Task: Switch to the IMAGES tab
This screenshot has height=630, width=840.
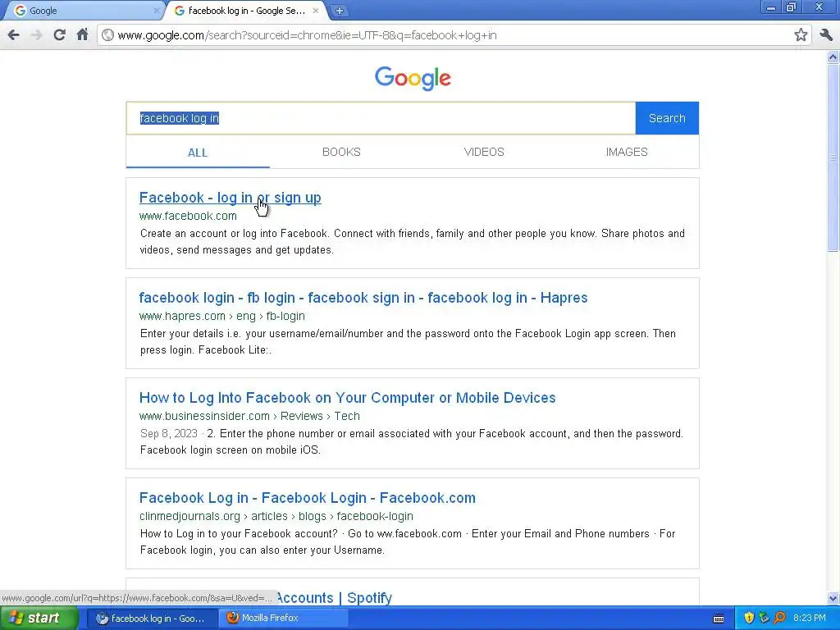Action: point(627,152)
